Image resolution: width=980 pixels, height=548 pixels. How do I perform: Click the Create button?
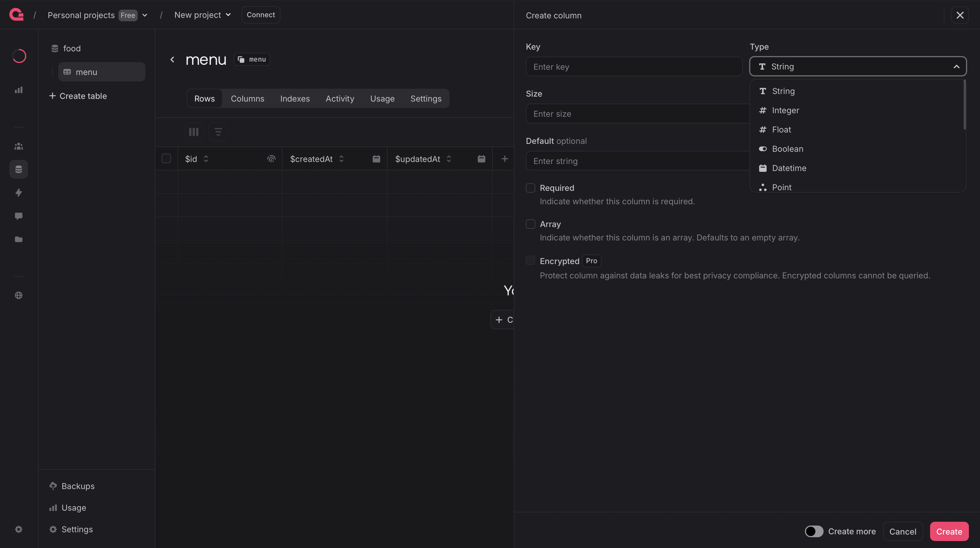click(x=949, y=531)
